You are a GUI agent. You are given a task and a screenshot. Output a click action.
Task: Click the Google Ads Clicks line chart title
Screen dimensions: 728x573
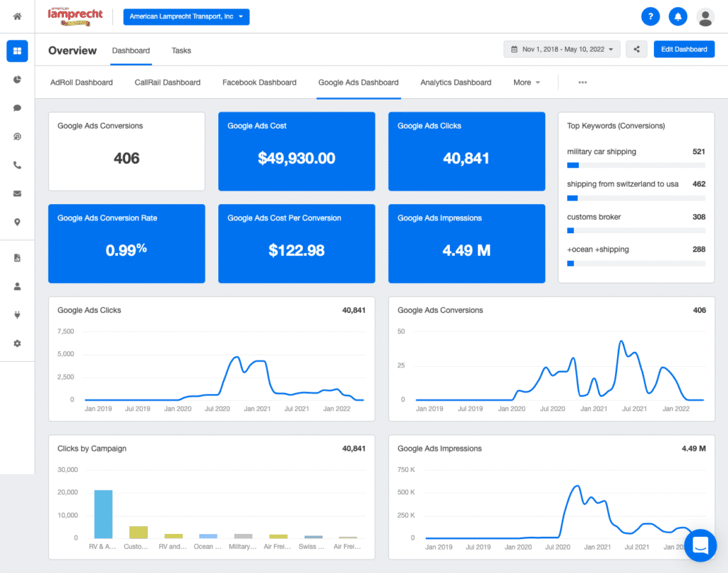pos(89,310)
